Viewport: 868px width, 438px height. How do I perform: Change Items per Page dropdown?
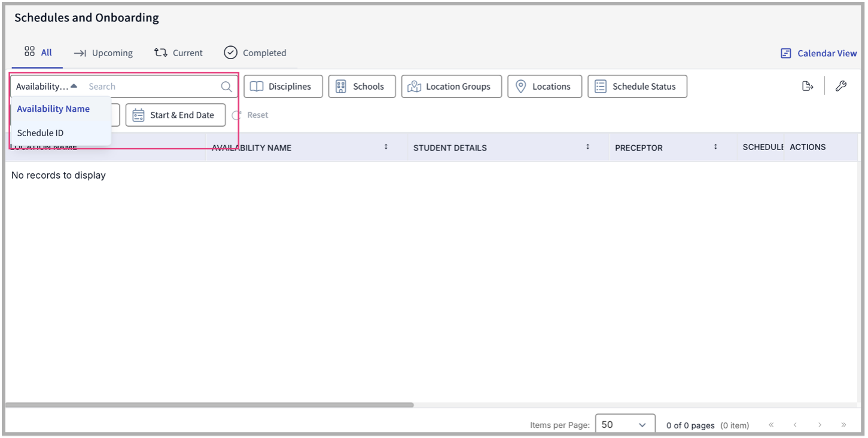click(x=625, y=425)
